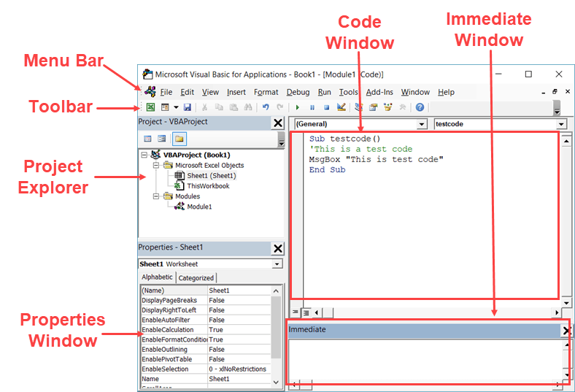The height and width of the screenshot is (392, 575).
Task: Switch to the Categorized properties tab
Action: [x=196, y=277]
